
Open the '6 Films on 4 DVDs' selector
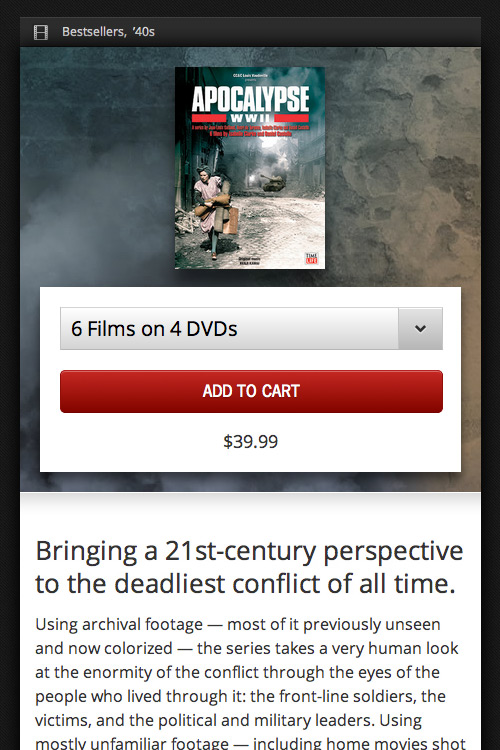(x=251, y=329)
